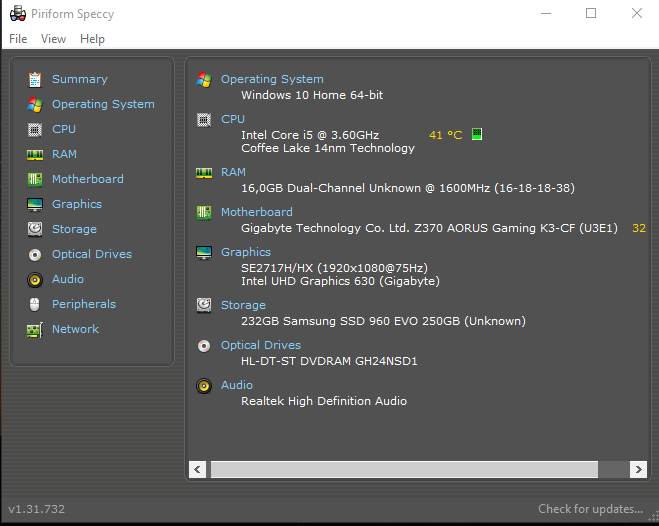
Task: Click the CPU chip icon in sidebar
Action: coord(35,130)
